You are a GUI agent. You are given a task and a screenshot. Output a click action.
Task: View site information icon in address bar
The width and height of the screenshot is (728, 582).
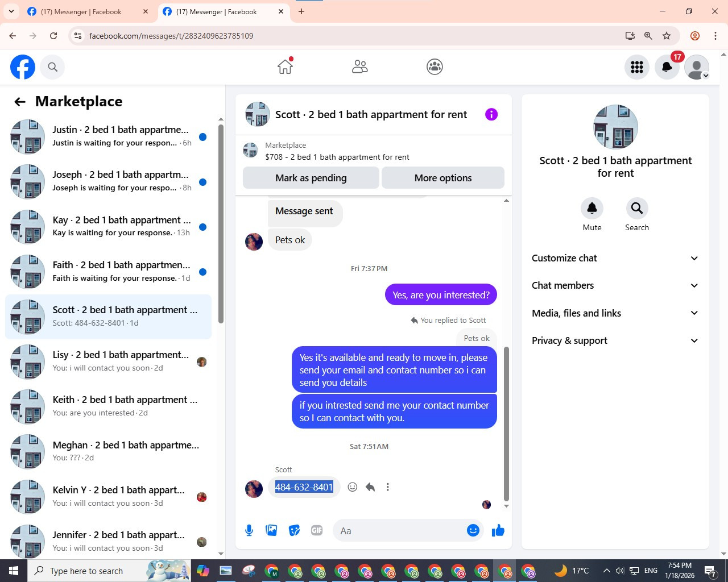[x=78, y=36]
